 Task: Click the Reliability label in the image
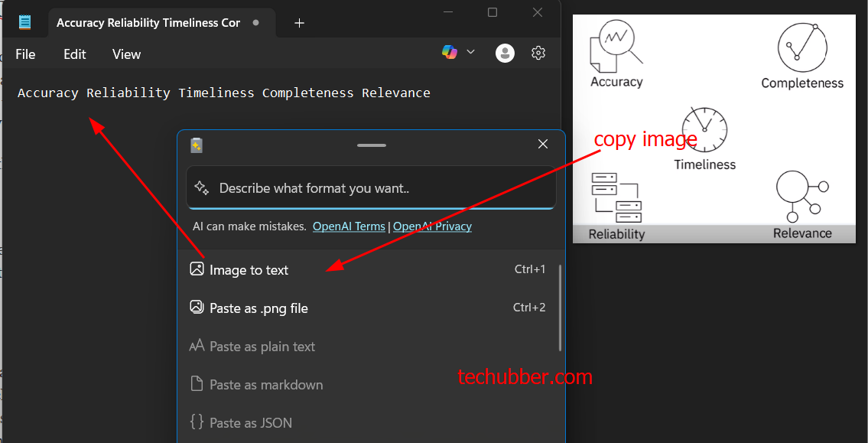[x=616, y=234]
